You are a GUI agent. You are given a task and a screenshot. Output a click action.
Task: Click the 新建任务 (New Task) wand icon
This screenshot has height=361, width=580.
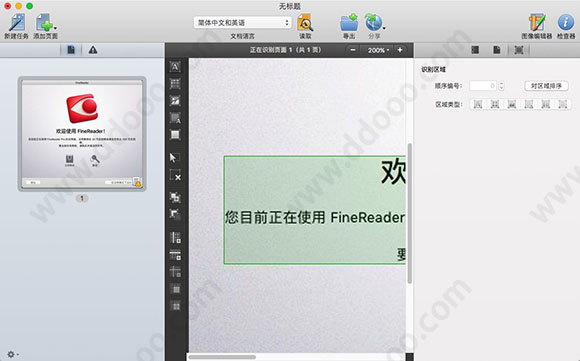coord(17,23)
